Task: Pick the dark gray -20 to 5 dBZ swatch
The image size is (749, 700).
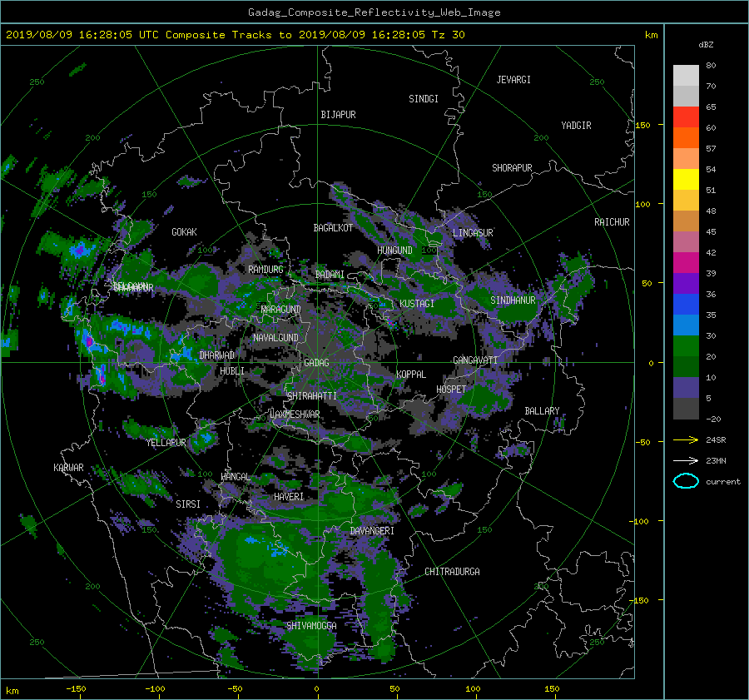Action: [686, 408]
